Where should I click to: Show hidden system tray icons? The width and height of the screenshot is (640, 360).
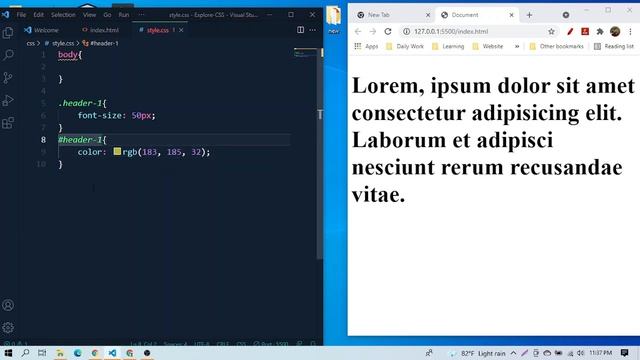pos(513,353)
